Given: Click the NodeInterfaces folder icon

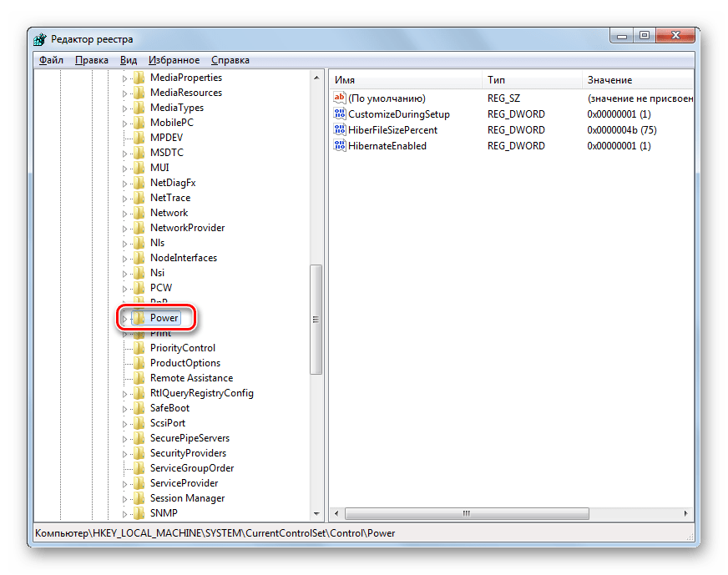Looking at the screenshot, I should [x=139, y=258].
